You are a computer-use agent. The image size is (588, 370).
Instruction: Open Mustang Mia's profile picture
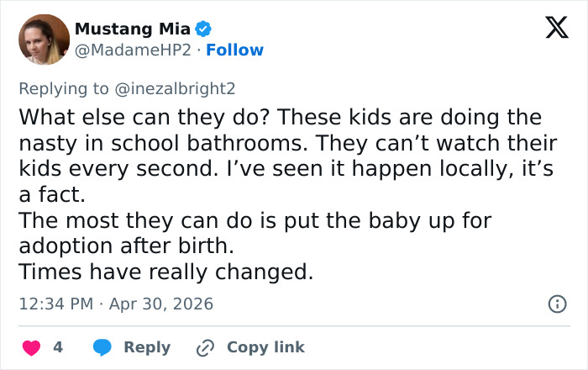pos(44,40)
